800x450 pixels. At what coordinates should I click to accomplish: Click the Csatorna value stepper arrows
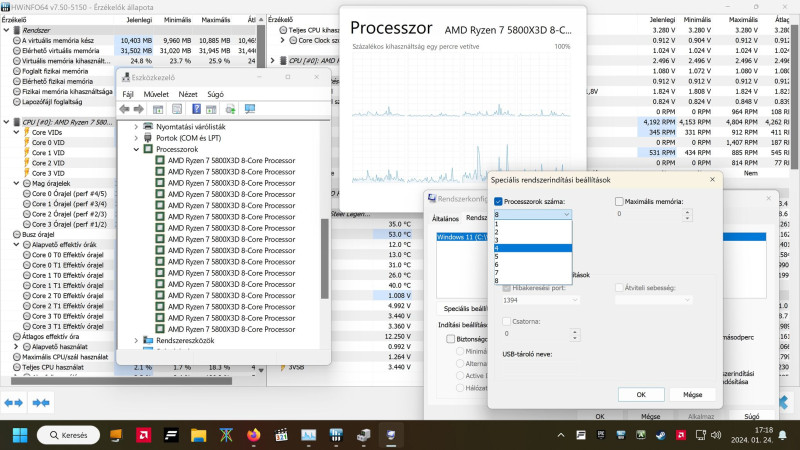tap(575, 335)
